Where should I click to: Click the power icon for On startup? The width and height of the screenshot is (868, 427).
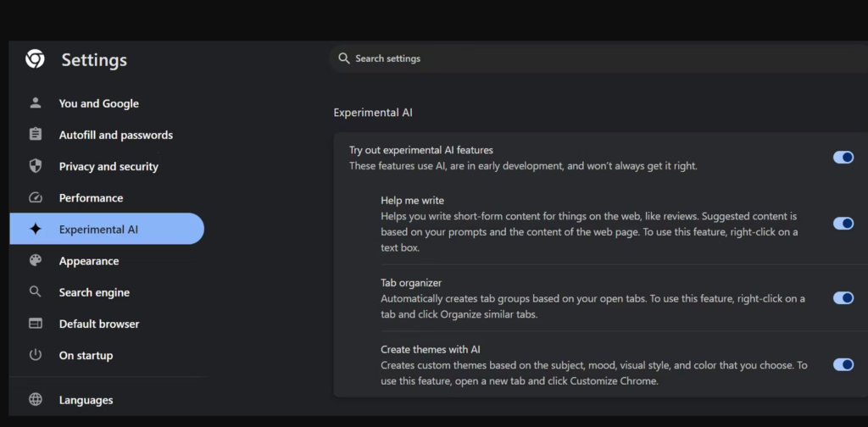[36, 355]
